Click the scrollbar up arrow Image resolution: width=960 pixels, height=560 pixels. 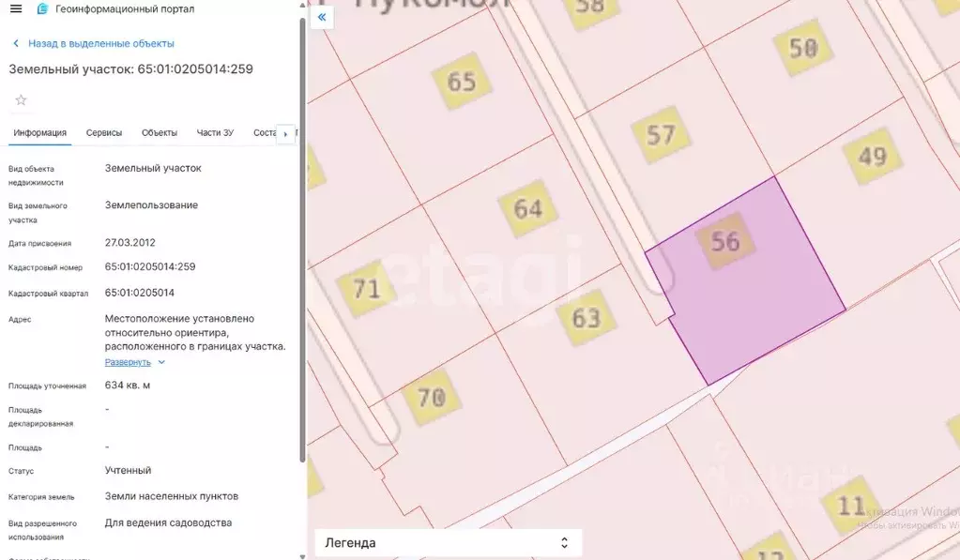(302, 6)
